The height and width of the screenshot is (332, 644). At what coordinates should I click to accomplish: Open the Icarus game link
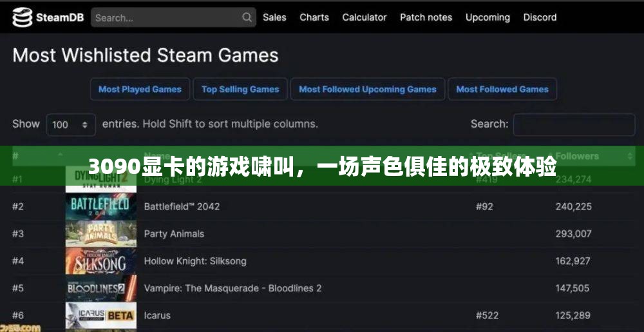[x=157, y=316]
